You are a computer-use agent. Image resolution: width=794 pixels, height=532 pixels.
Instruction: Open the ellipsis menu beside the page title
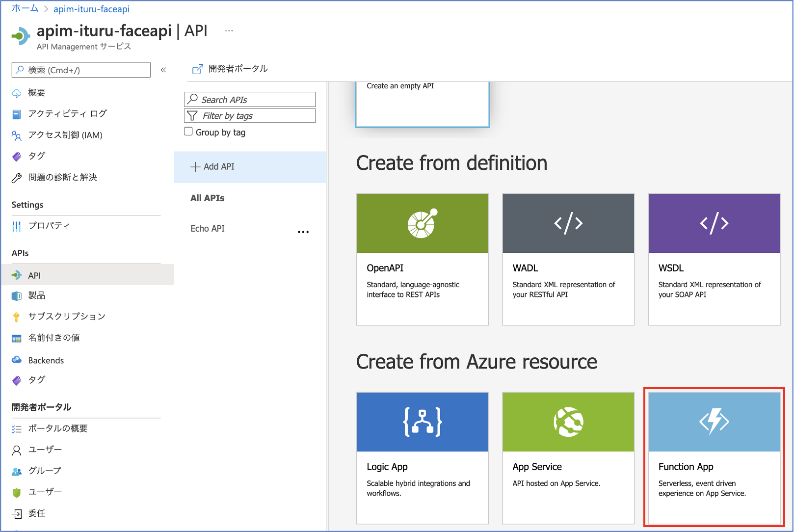[x=229, y=30]
